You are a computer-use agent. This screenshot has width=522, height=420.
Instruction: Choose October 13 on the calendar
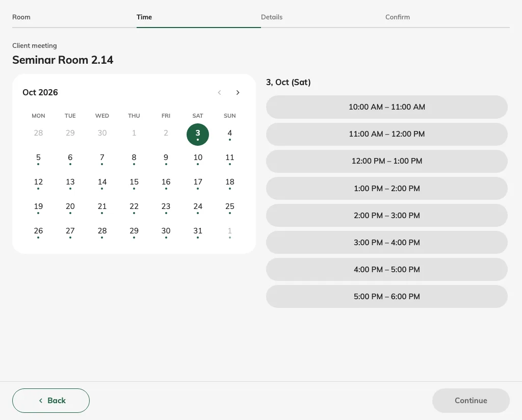[70, 183]
